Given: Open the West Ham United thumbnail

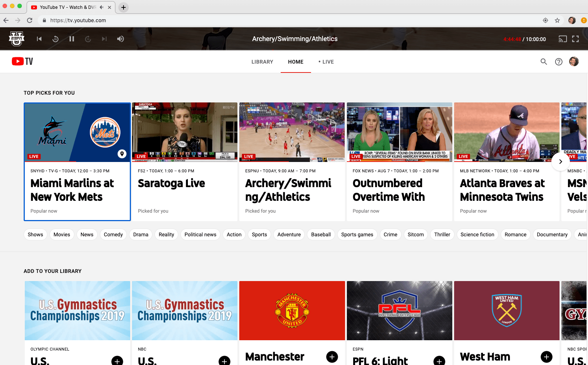Looking at the screenshot, I should (x=507, y=311).
